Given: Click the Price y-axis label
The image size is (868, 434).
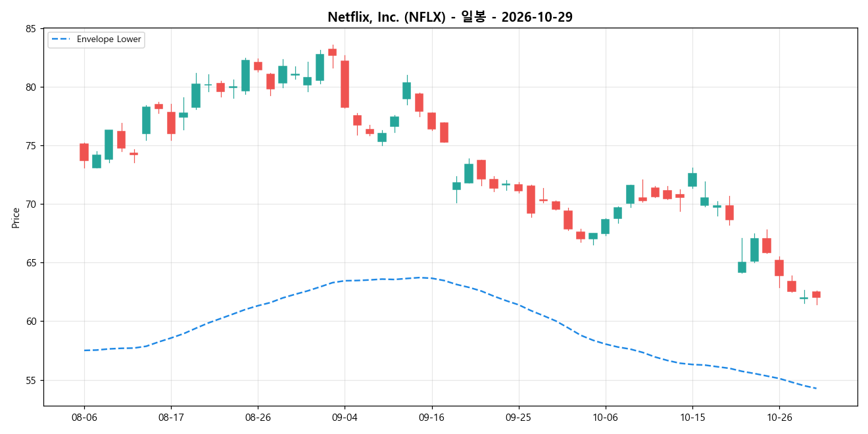Looking at the screenshot, I should tap(16, 217).
